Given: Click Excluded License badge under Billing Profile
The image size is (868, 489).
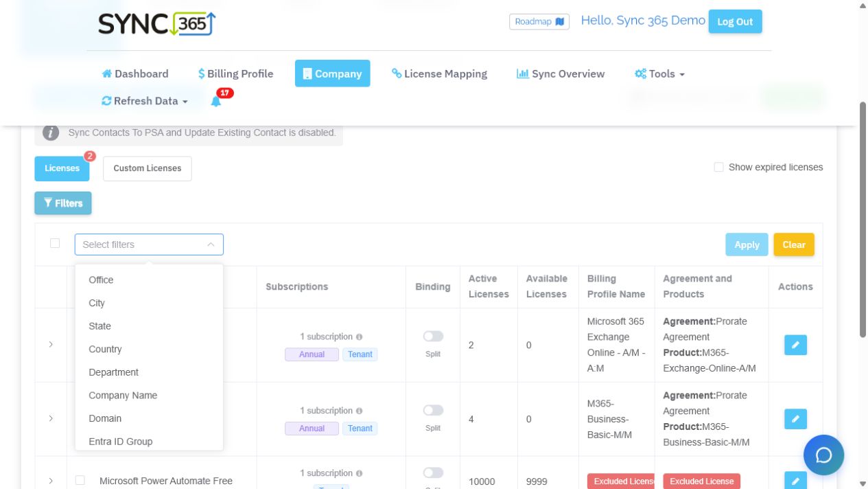Looking at the screenshot, I should [x=621, y=481].
